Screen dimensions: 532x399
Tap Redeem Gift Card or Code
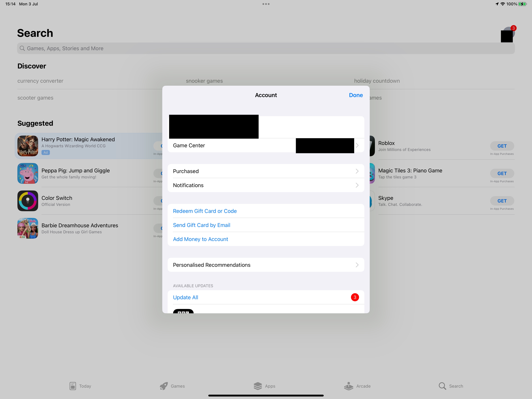205,211
